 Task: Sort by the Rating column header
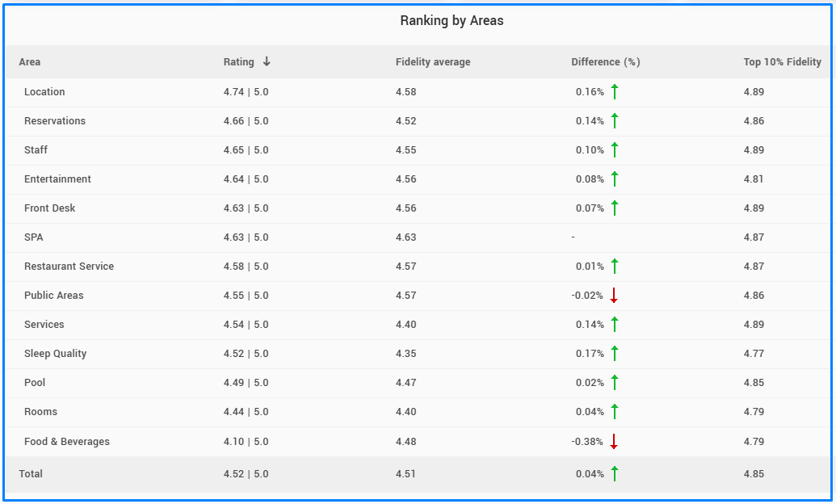pyautogui.click(x=239, y=62)
